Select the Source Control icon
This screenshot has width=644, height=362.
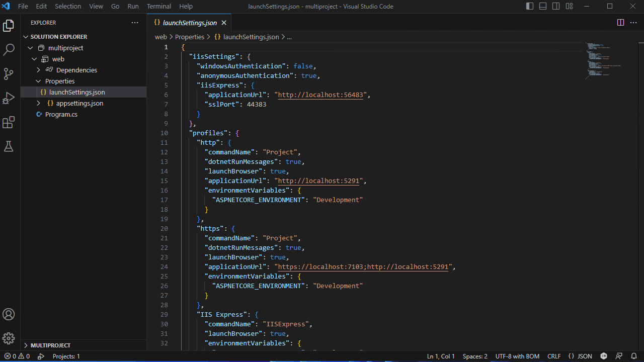(x=8, y=74)
